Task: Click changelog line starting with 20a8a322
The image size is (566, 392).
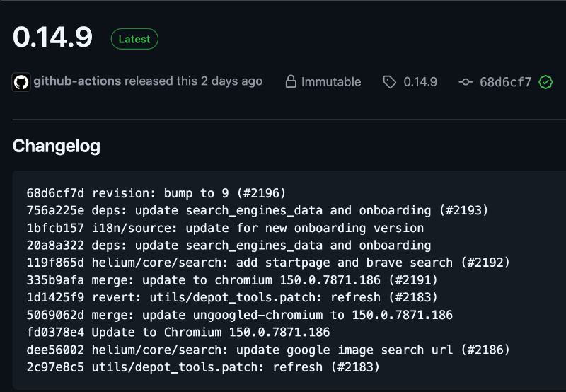Action: (x=229, y=246)
